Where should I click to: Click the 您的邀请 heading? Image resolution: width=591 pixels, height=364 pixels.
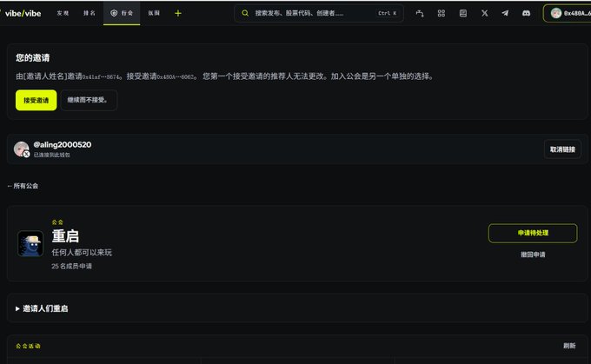(x=33, y=58)
